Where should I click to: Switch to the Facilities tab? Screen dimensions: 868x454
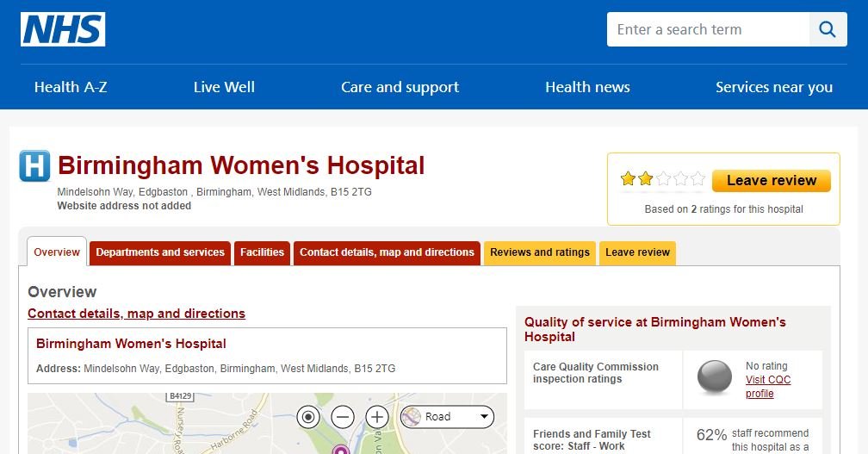click(262, 252)
